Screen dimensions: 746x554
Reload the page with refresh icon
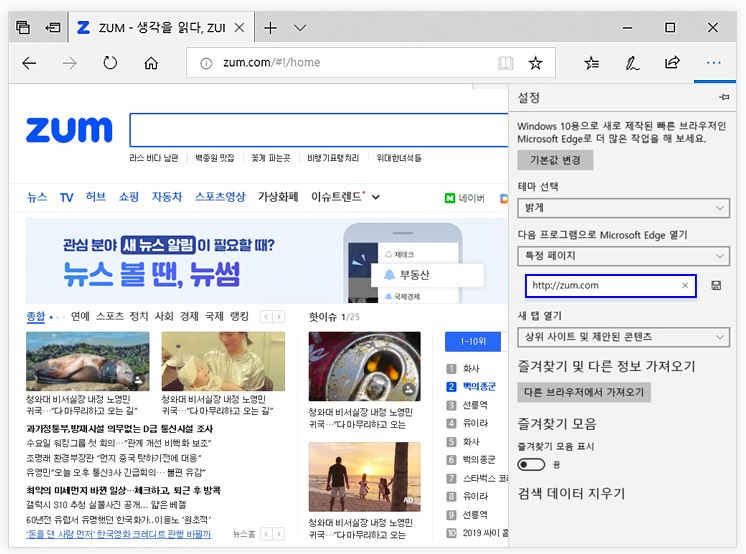110,63
